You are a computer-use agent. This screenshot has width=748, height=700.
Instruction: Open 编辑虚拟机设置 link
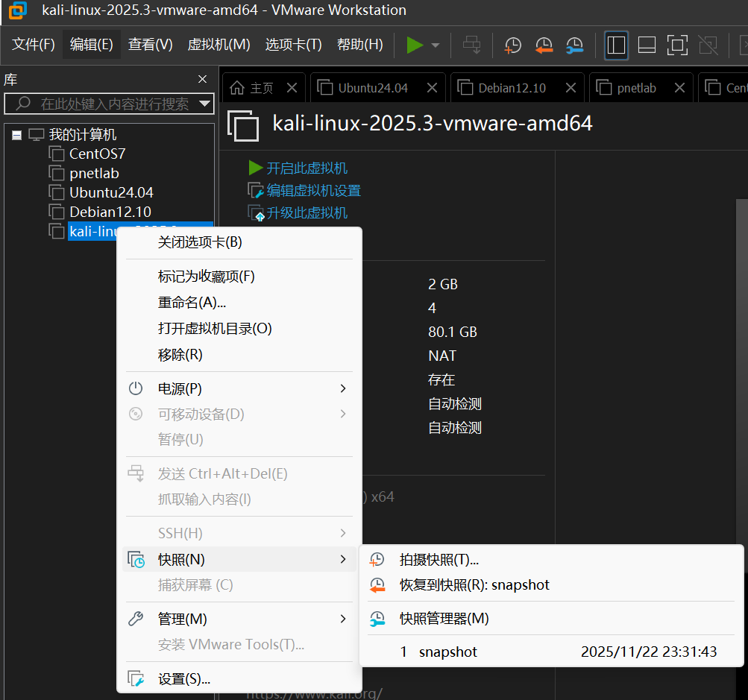pyautogui.click(x=304, y=190)
